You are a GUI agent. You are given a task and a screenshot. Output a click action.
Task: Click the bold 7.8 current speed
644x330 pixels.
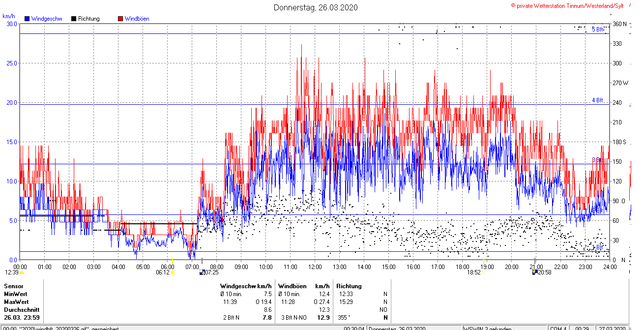tap(267, 318)
